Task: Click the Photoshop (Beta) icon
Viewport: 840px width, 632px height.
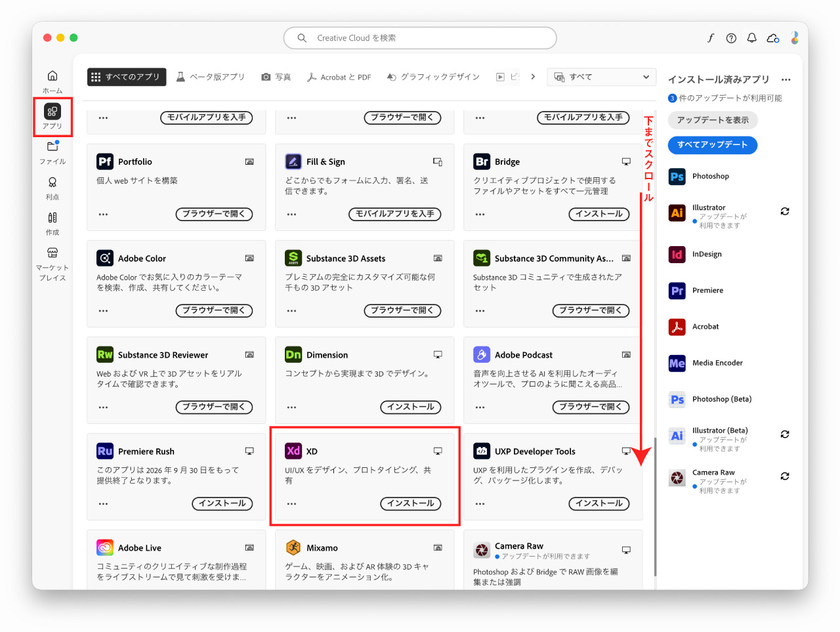Action: click(x=677, y=399)
